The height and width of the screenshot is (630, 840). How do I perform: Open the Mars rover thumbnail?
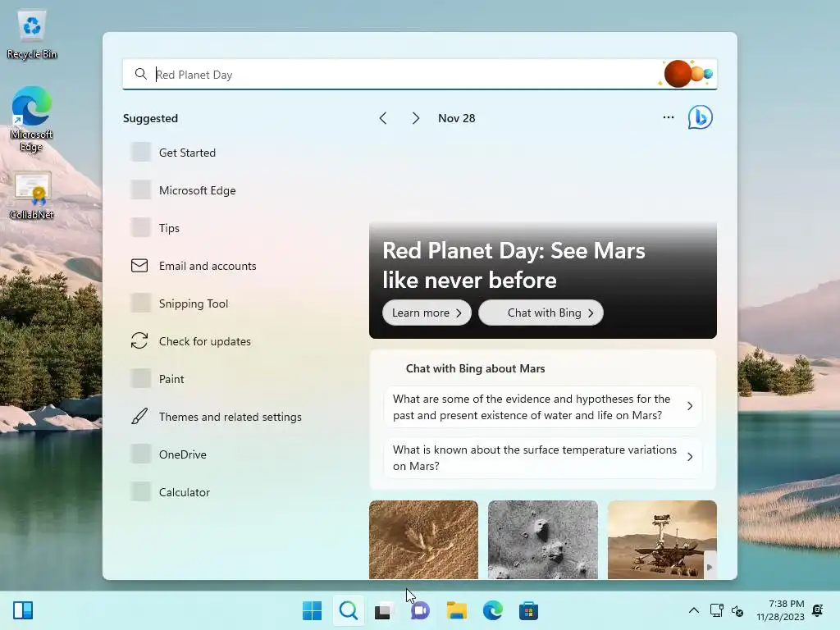[662, 540]
